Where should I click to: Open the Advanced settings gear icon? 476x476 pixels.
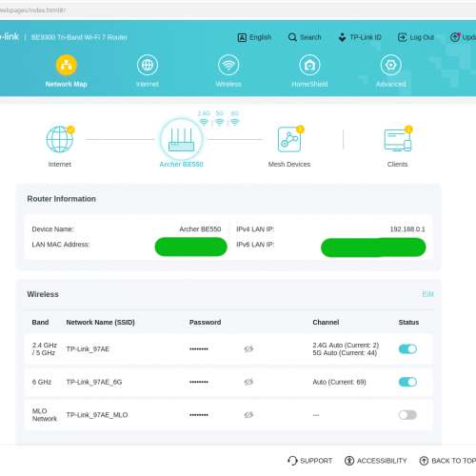tap(391, 65)
